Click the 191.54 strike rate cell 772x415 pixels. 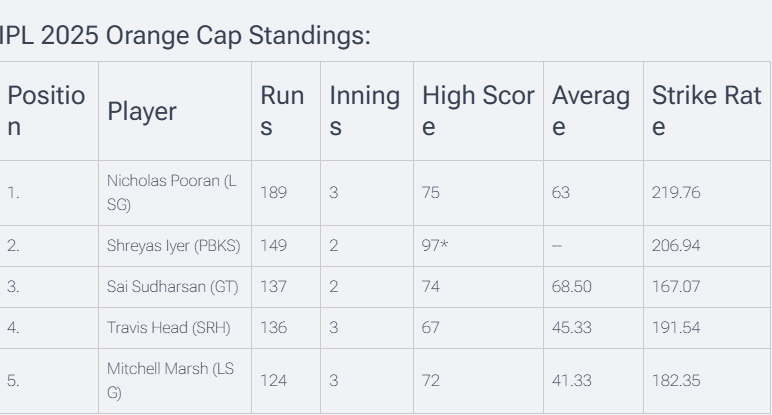click(x=675, y=327)
